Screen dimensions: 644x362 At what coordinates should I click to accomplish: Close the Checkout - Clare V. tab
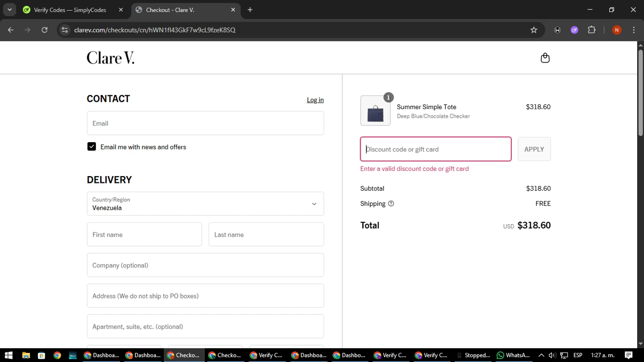pyautogui.click(x=233, y=10)
